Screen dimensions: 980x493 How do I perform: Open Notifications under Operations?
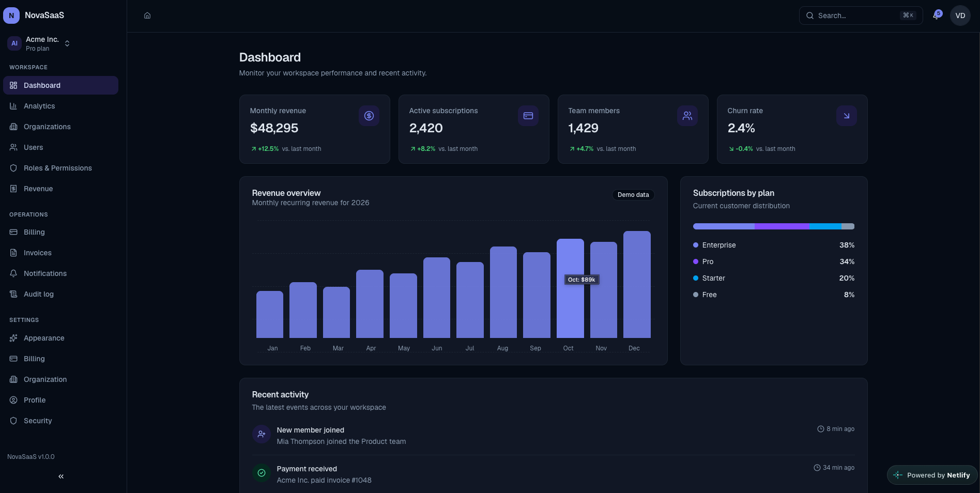point(60,273)
